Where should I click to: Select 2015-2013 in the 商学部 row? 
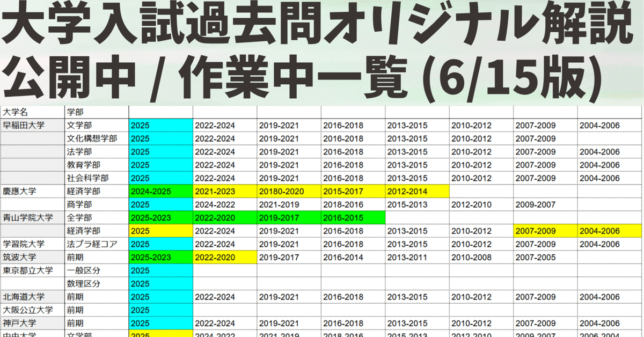[x=417, y=204]
